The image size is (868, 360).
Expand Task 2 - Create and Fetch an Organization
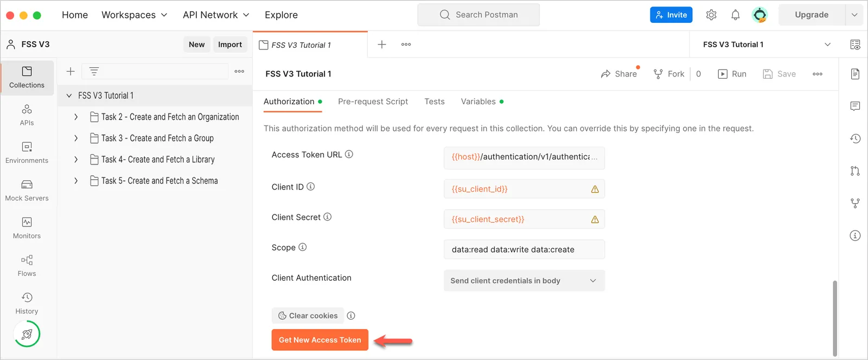(x=75, y=117)
